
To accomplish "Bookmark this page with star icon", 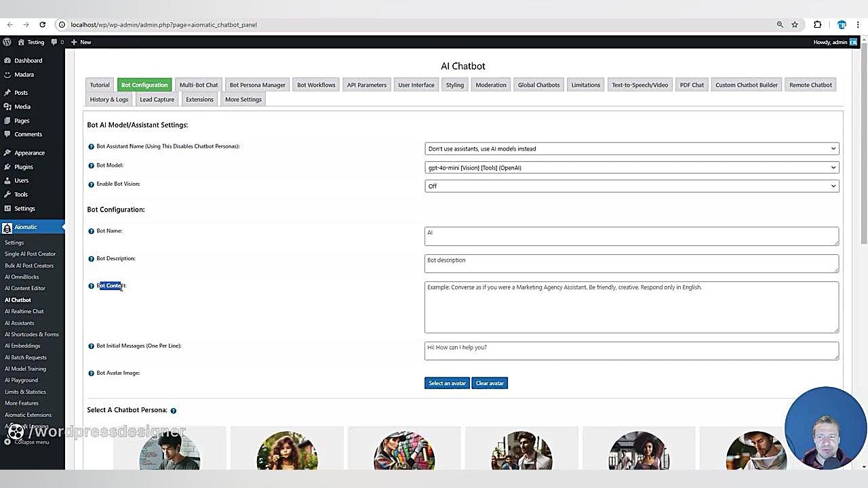I will [795, 24].
